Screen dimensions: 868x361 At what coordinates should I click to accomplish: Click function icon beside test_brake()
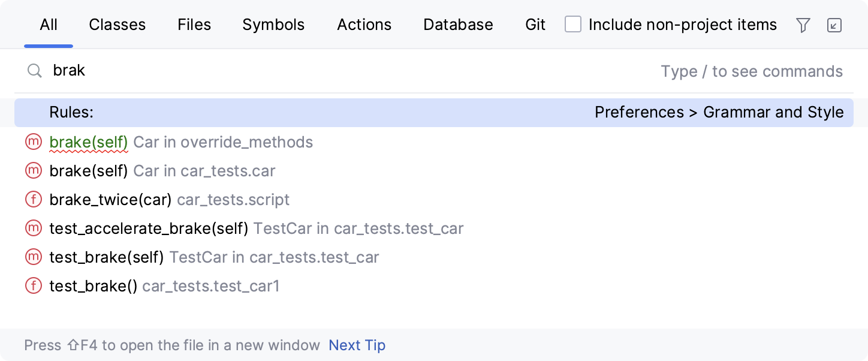coord(33,286)
